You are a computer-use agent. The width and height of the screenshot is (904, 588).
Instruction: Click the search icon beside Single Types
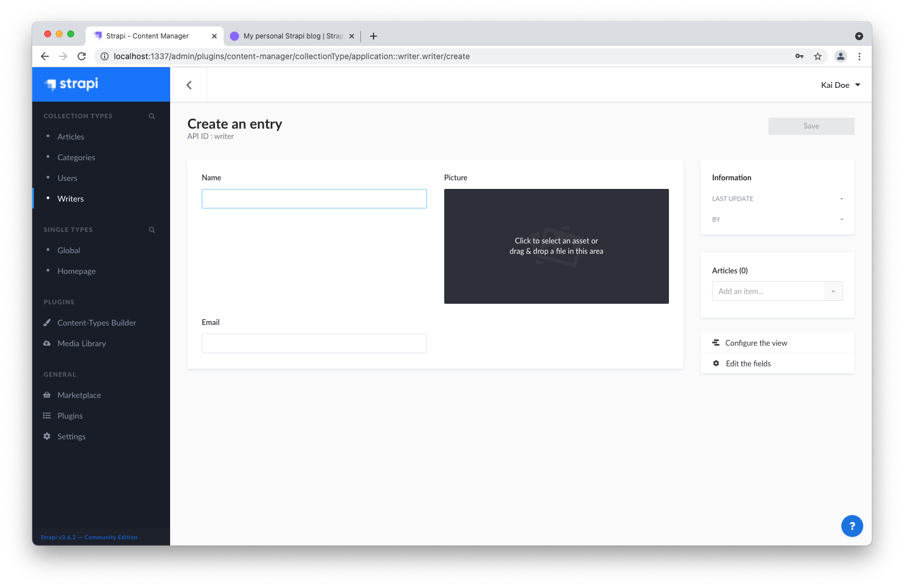(152, 230)
